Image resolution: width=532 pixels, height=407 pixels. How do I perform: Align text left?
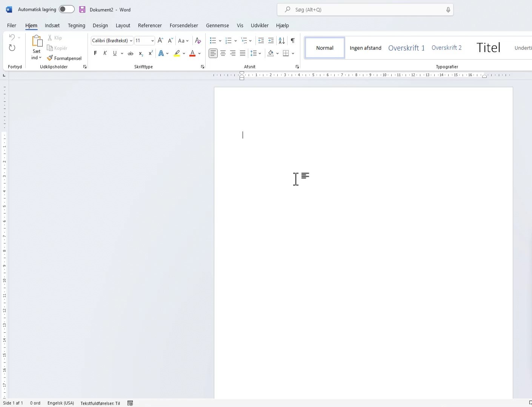tap(213, 53)
